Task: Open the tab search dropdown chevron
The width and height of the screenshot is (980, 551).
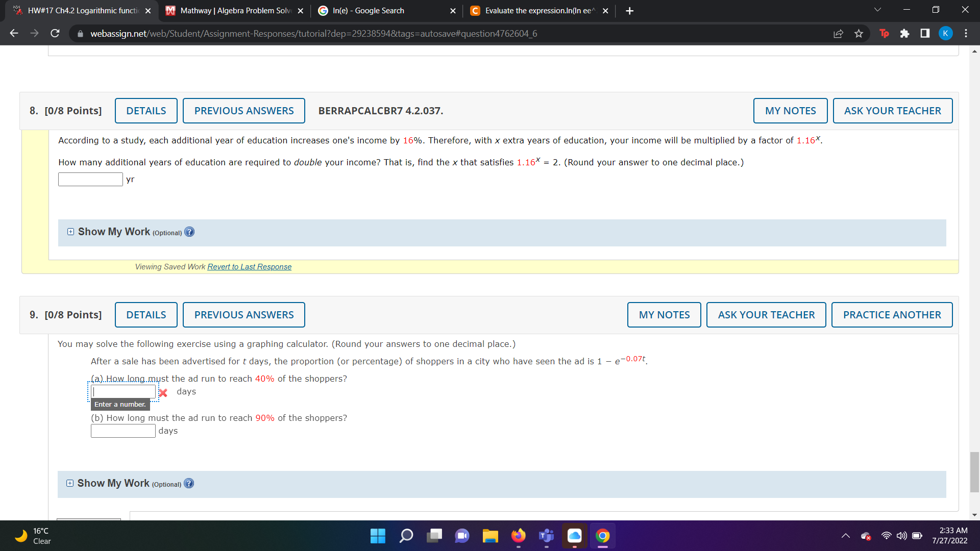Action: 877,10
